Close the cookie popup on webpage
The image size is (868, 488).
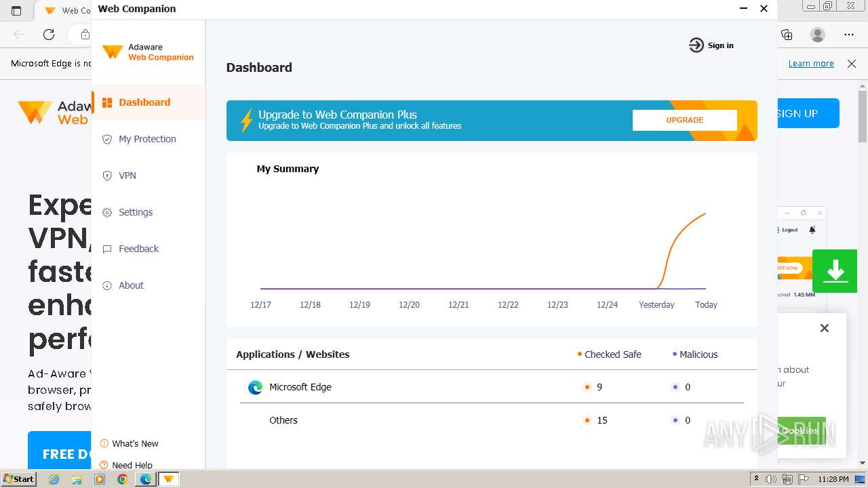[825, 328]
